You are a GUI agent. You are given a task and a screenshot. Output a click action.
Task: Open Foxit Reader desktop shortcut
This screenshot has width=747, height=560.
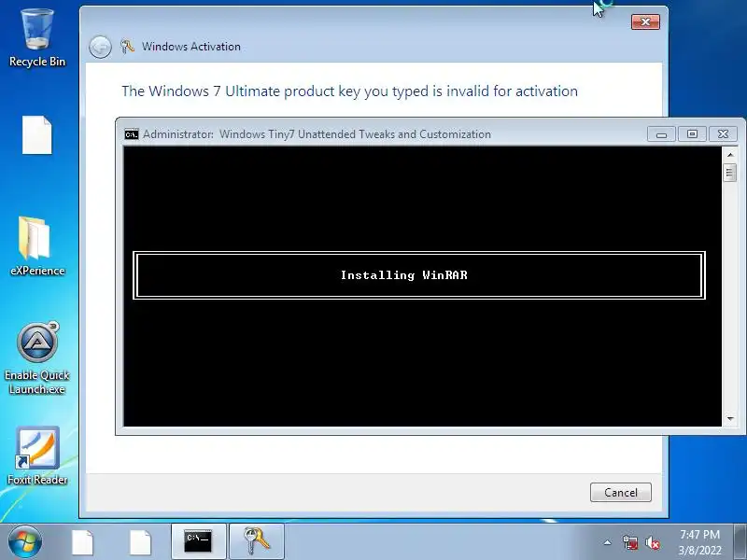pos(37,455)
